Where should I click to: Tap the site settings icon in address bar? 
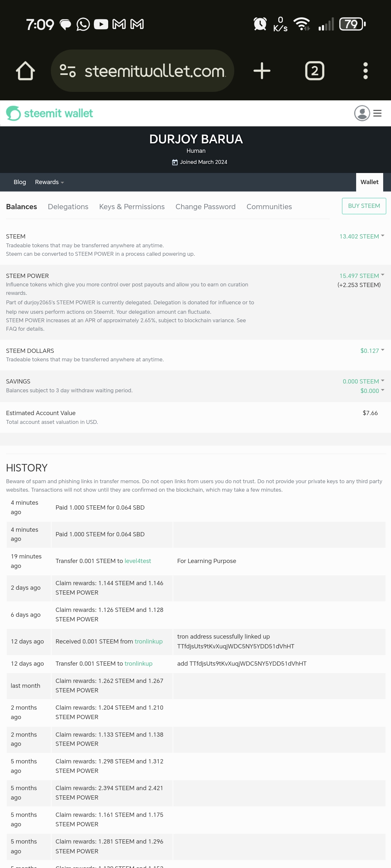coord(67,71)
